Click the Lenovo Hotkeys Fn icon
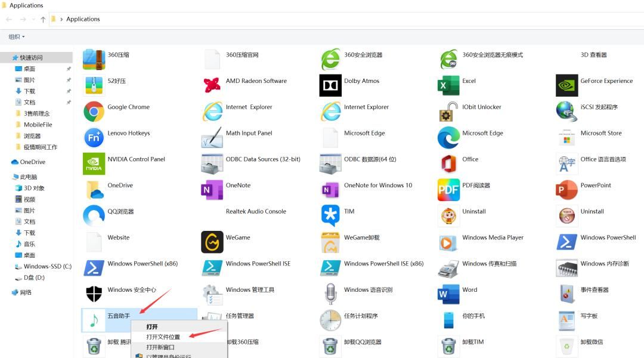The width and height of the screenshot is (644, 358). tap(94, 138)
